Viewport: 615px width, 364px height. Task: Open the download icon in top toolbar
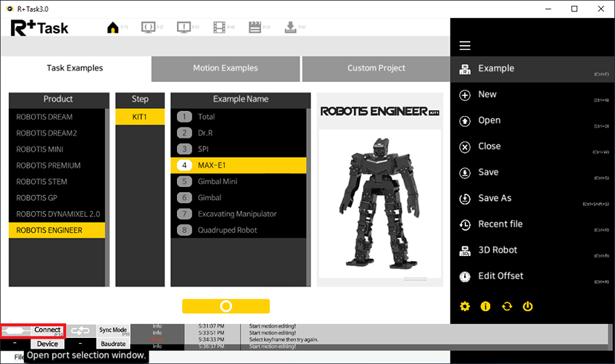click(290, 28)
